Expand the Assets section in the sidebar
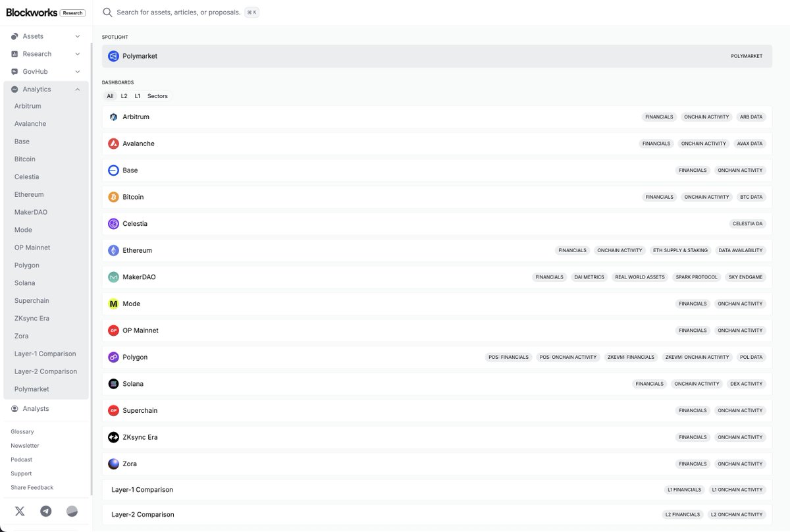The height and width of the screenshot is (532, 790). click(x=77, y=36)
